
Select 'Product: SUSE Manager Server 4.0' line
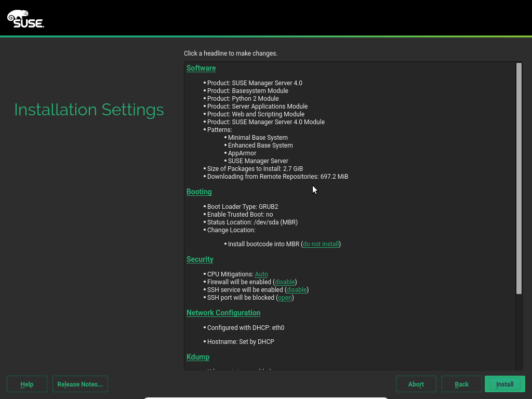(255, 83)
